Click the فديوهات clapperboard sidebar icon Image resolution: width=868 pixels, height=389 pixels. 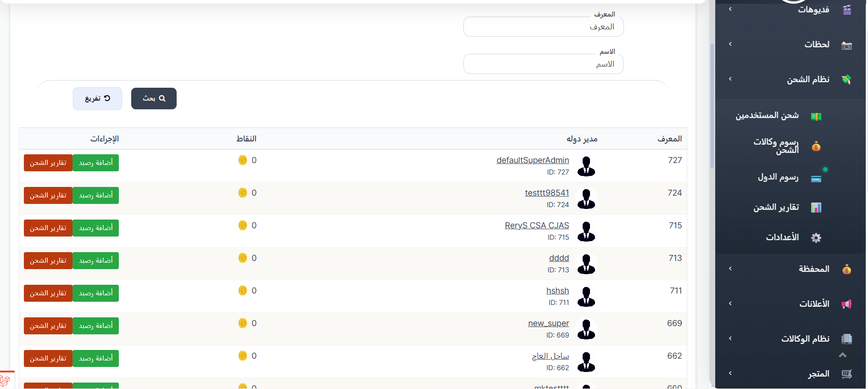847,10
